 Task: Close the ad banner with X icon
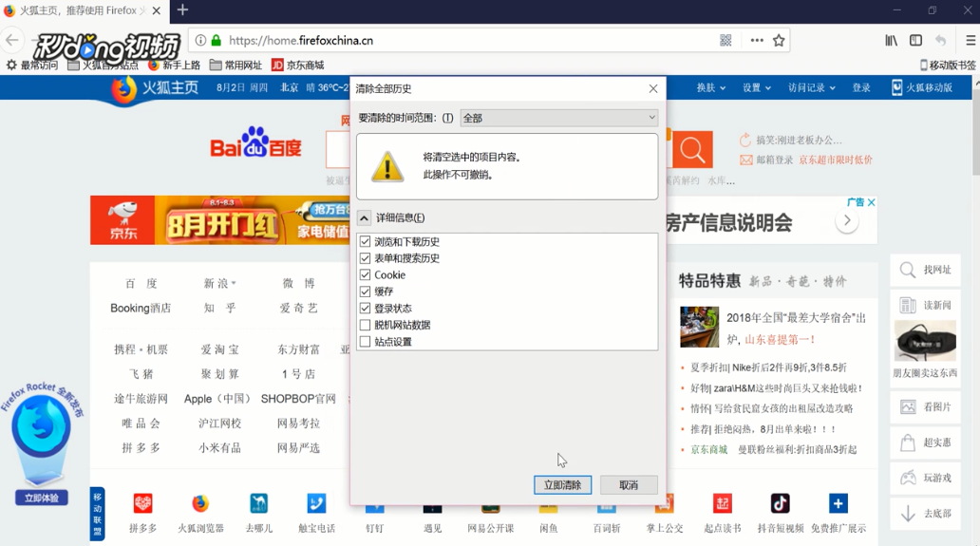click(x=871, y=202)
